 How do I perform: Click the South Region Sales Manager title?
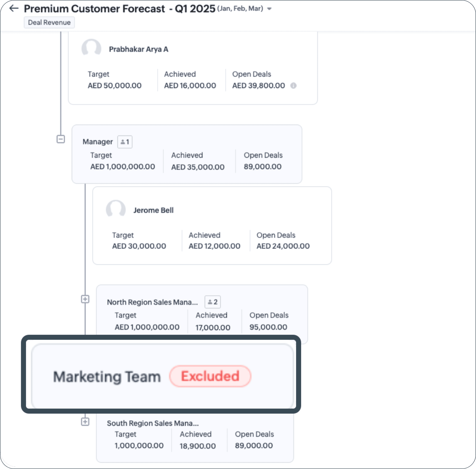click(152, 423)
